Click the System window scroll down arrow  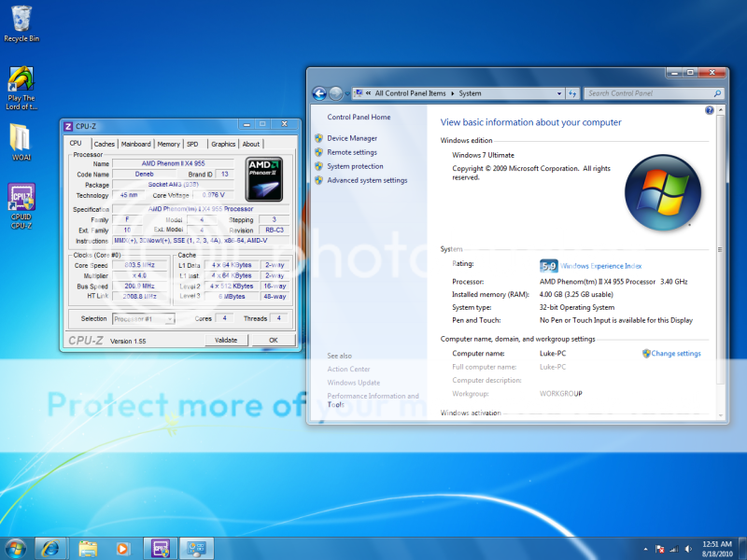(x=720, y=415)
